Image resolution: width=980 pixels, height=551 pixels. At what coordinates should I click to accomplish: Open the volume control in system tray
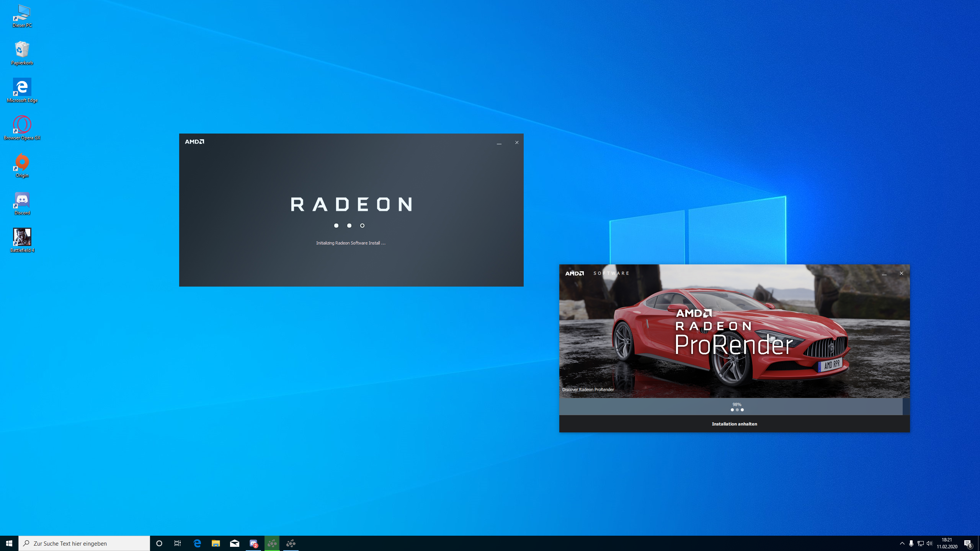(929, 543)
